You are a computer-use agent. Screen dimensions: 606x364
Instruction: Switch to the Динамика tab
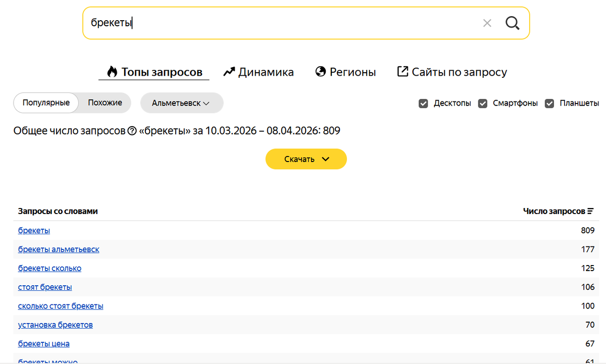click(265, 71)
